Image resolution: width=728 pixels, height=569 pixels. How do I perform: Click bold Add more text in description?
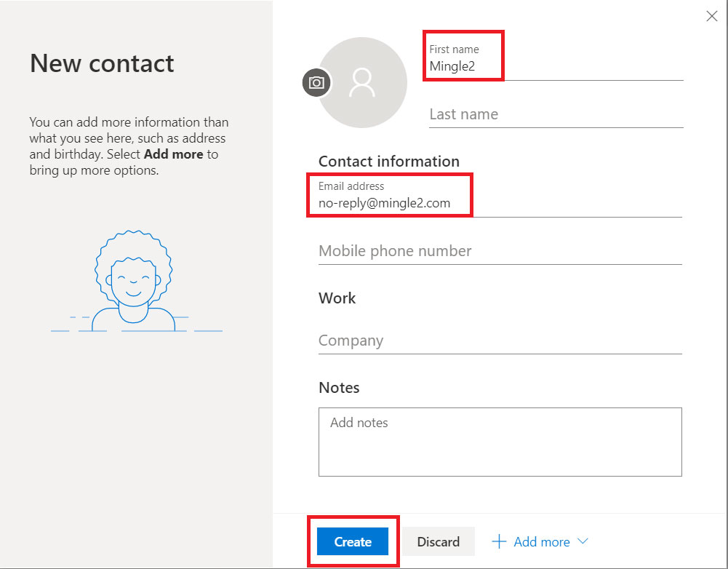(173, 154)
